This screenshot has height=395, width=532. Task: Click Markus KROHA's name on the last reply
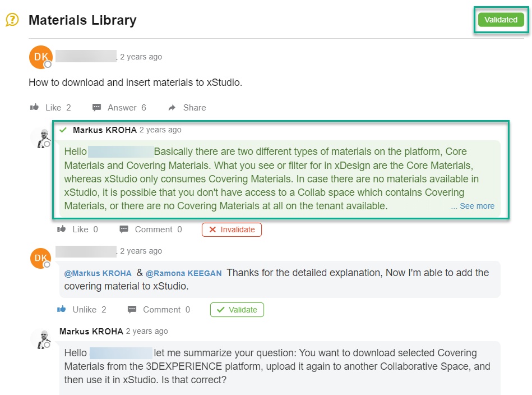[91, 331]
